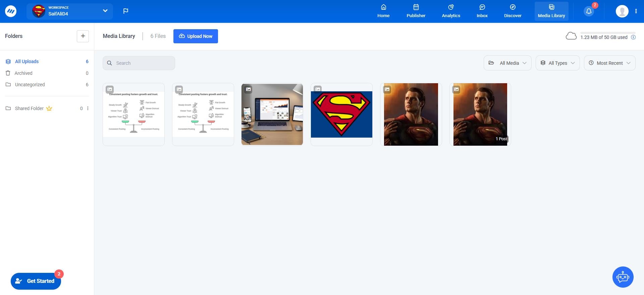Open the Shared Folder

pyautogui.click(x=29, y=108)
